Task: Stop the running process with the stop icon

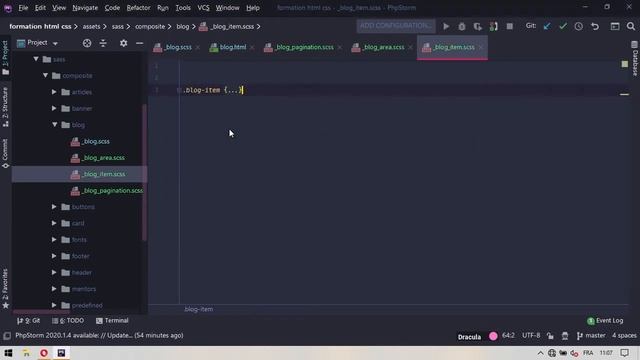Action: coord(510,27)
